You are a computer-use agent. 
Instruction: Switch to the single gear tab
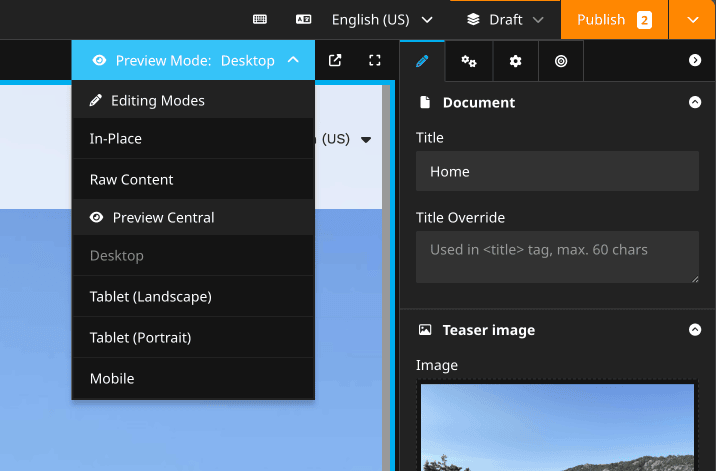pos(516,61)
